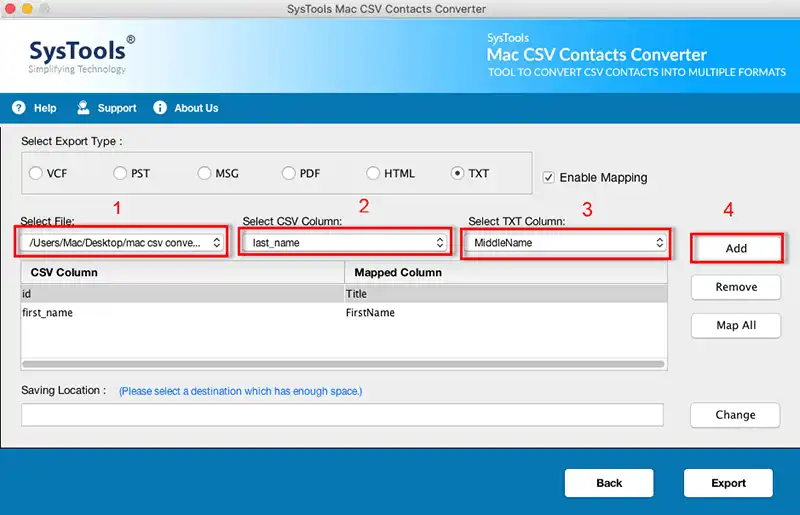Click the Remove button
This screenshot has width=800, height=515.
736,287
